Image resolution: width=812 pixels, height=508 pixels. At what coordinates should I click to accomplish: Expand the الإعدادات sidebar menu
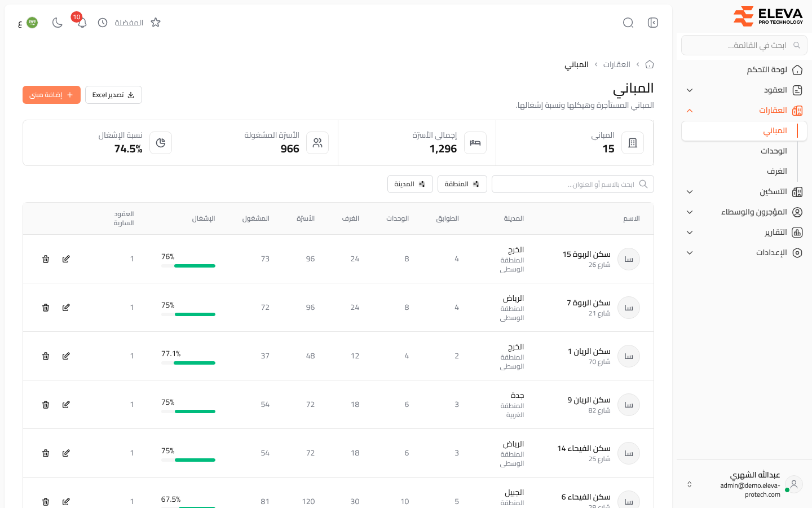point(744,253)
